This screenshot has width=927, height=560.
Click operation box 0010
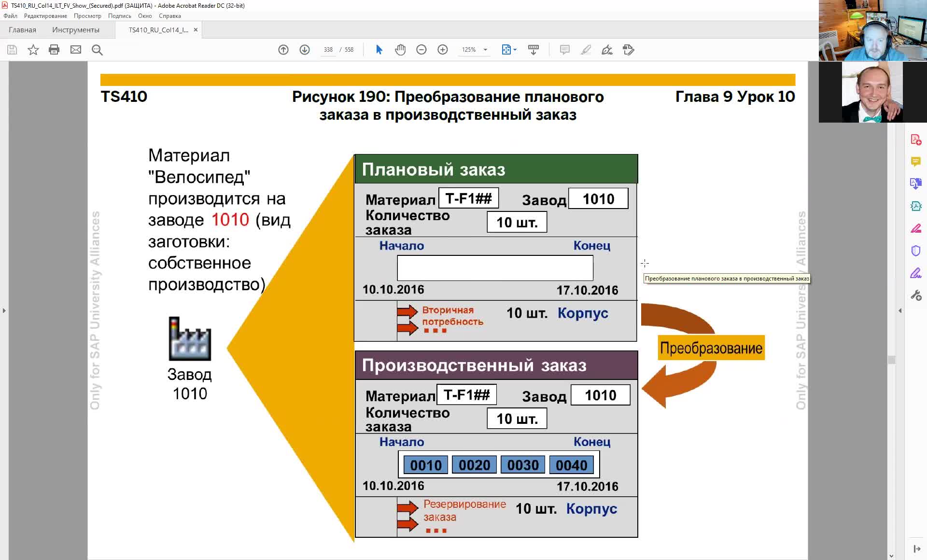coord(426,465)
